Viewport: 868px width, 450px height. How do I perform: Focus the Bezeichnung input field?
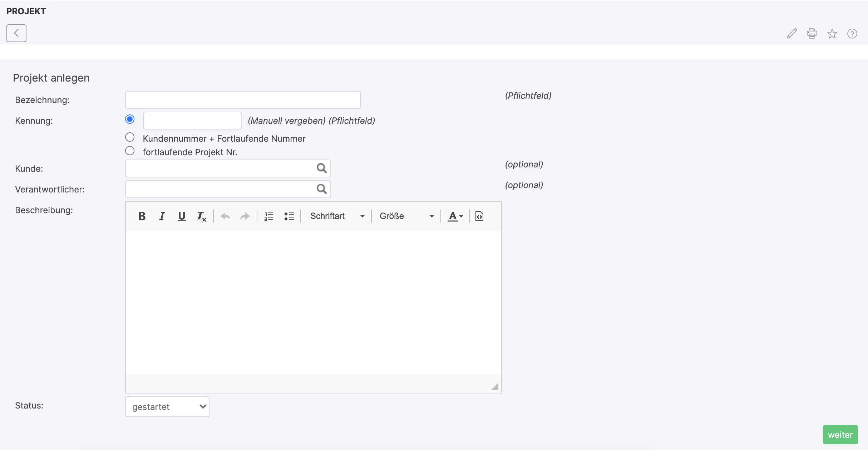(243, 100)
